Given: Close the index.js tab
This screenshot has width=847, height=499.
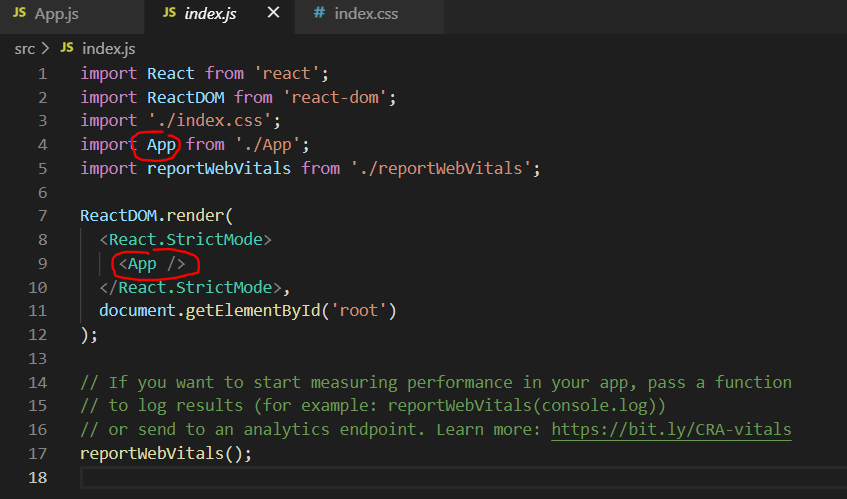Looking at the screenshot, I should (x=274, y=12).
